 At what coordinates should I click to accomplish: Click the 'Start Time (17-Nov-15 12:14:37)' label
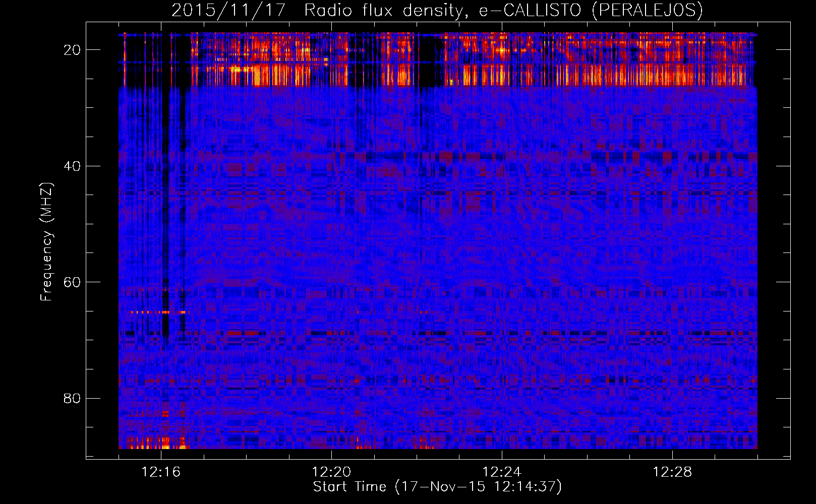click(x=437, y=487)
